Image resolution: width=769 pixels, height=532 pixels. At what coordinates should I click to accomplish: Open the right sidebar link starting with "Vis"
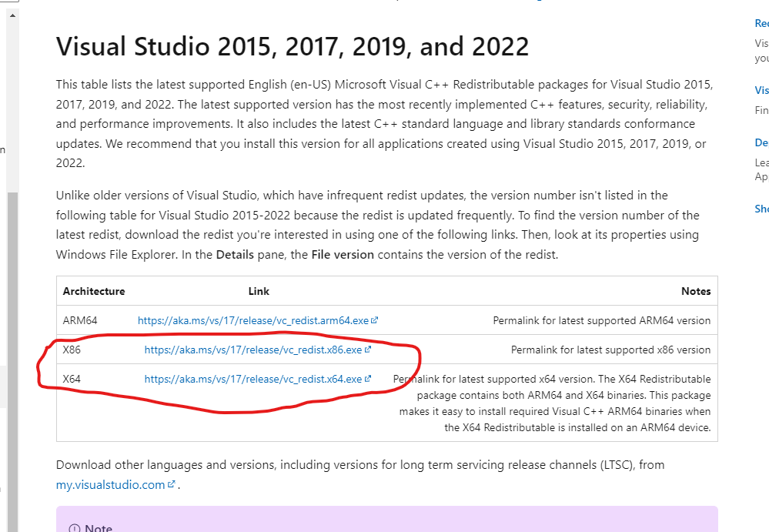click(761, 90)
